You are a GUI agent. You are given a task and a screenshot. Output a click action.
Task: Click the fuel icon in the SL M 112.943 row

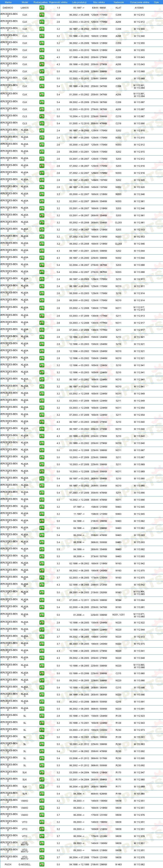(x=41, y=723)
